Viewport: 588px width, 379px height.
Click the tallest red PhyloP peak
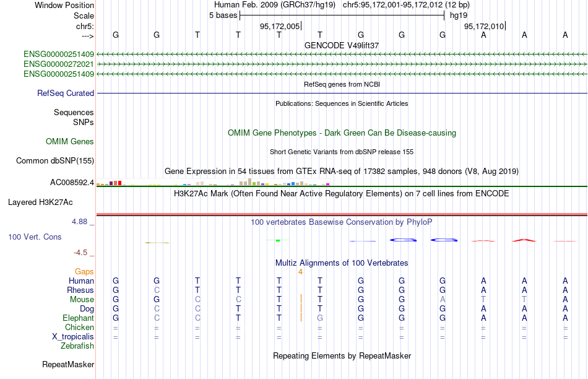524,240
